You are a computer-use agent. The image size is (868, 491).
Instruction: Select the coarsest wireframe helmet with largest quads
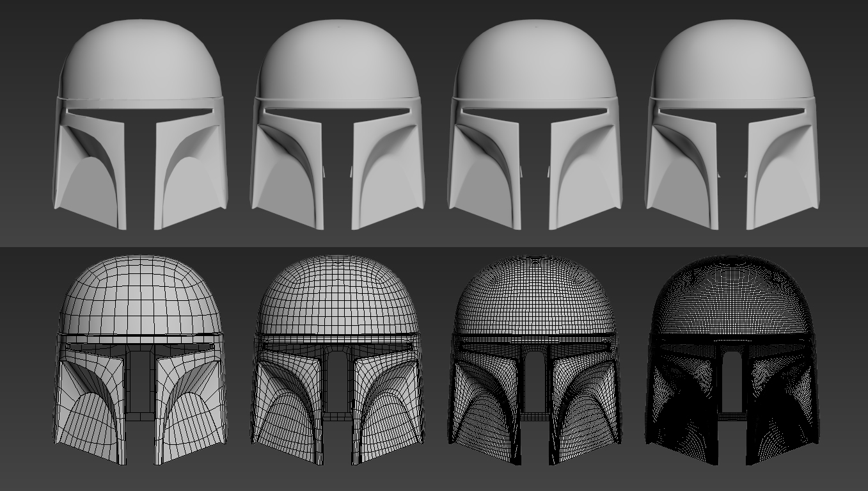[140, 360]
